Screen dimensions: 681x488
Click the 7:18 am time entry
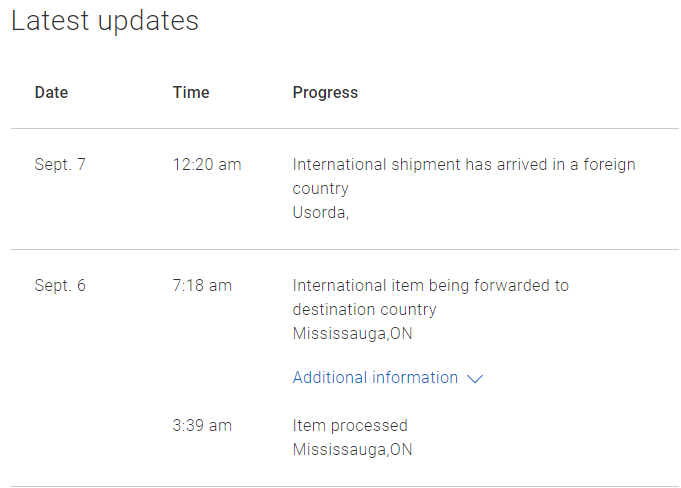tap(202, 286)
